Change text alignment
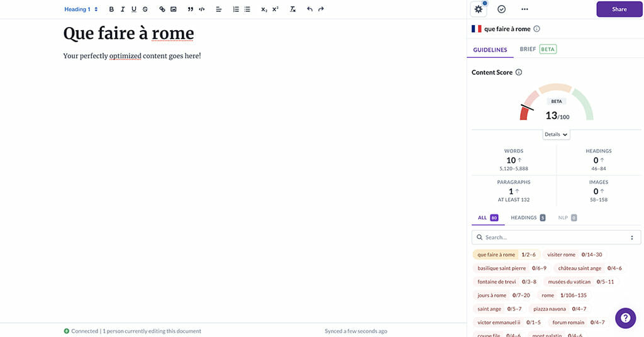 coord(218,9)
